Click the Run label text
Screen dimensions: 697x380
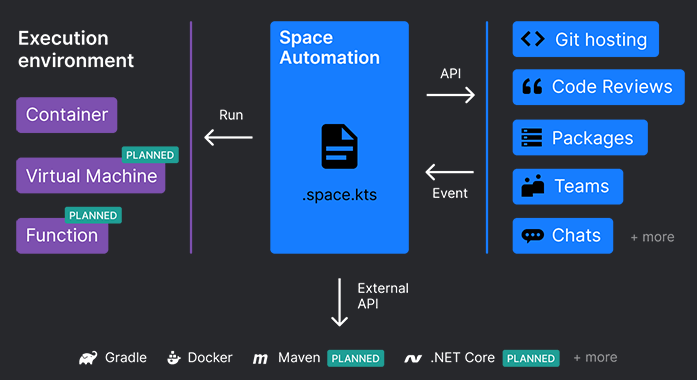(231, 115)
